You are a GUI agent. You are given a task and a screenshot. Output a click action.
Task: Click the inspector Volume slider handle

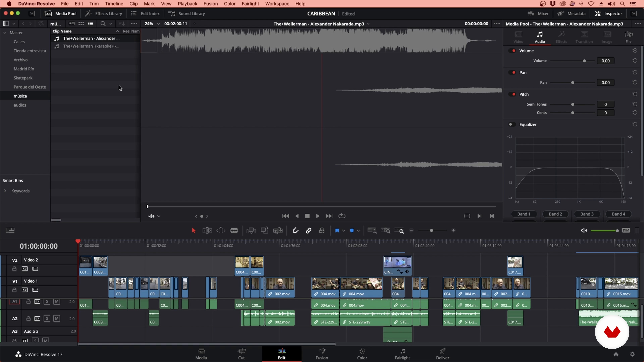(584, 61)
